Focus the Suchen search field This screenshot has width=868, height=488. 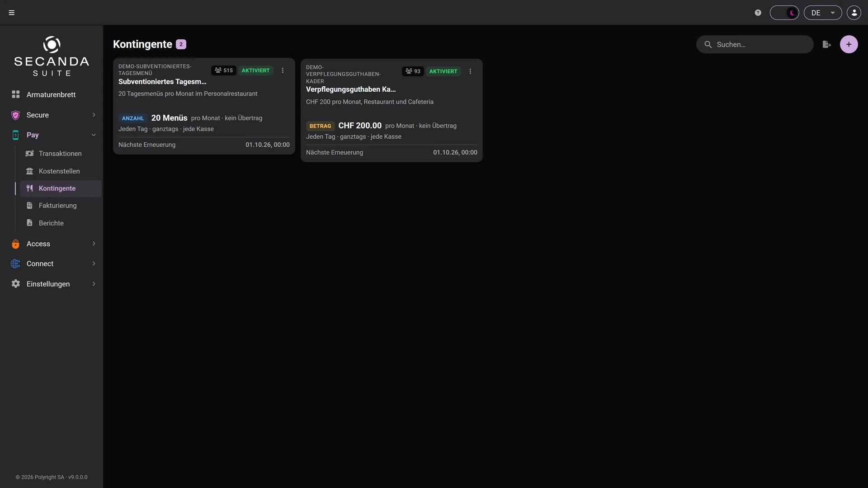tap(755, 44)
